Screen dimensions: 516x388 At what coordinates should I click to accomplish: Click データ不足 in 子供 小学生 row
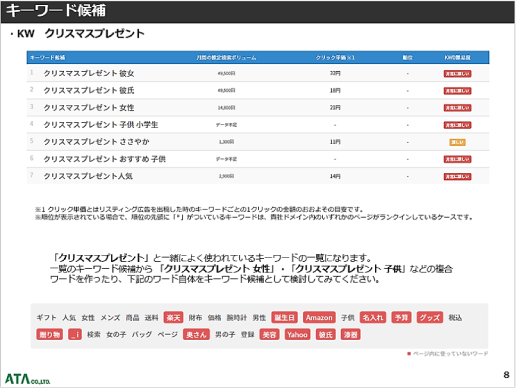click(226, 125)
